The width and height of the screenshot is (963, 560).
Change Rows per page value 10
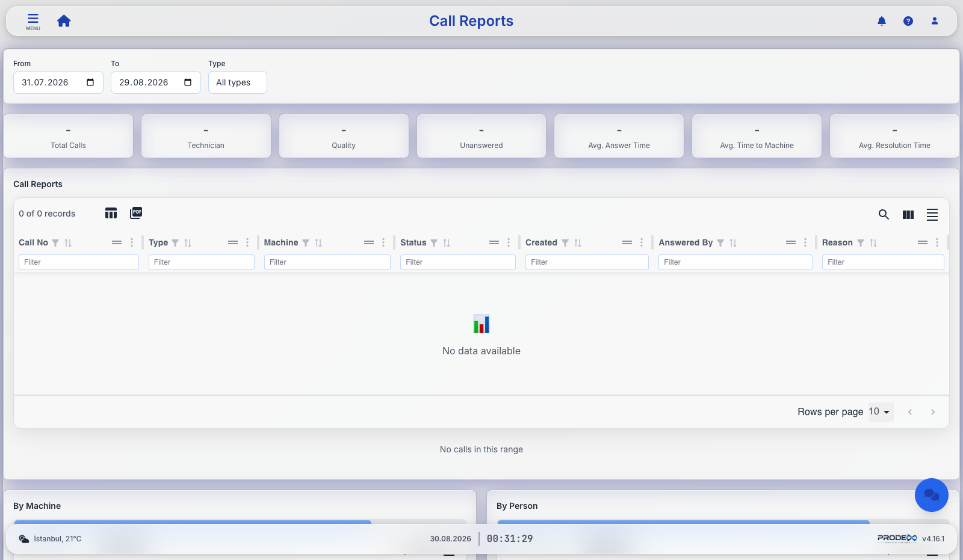(x=881, y=411)
